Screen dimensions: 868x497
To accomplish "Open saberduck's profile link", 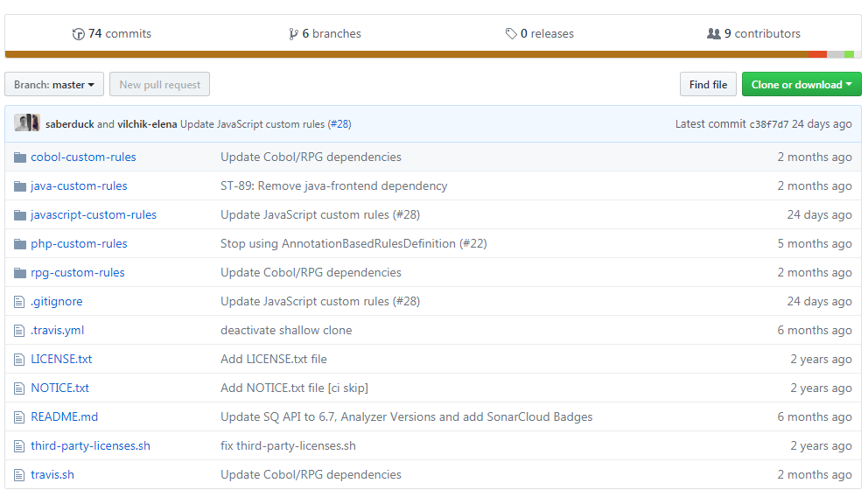I will 70,124.
